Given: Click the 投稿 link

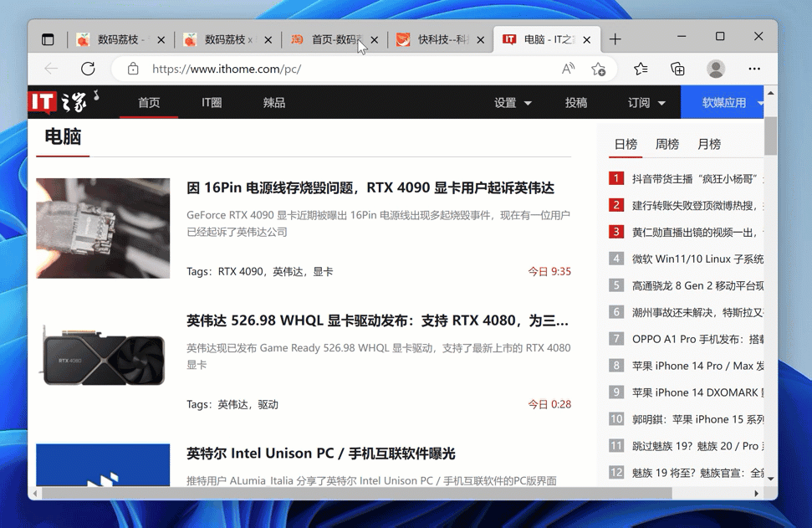Looking at the screenshot, I should [x=576, y=103].
